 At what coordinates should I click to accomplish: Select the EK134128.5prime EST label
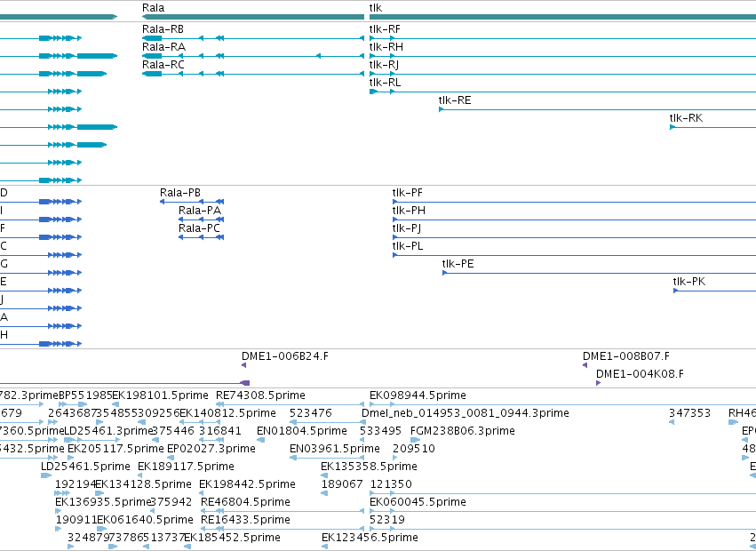point(143,484)
